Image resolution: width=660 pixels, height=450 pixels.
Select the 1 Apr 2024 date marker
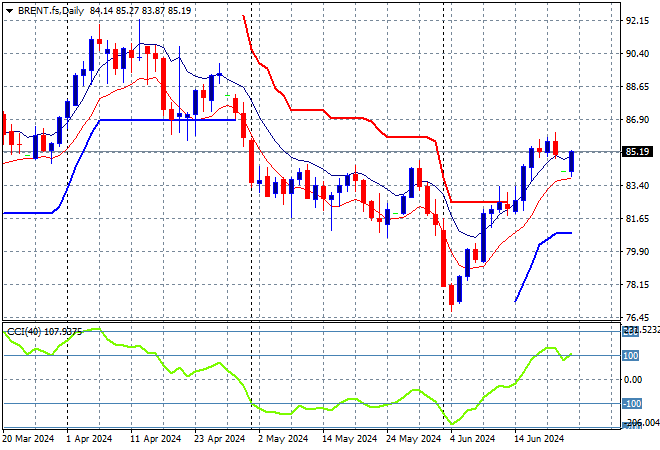[x=89, y=439]
